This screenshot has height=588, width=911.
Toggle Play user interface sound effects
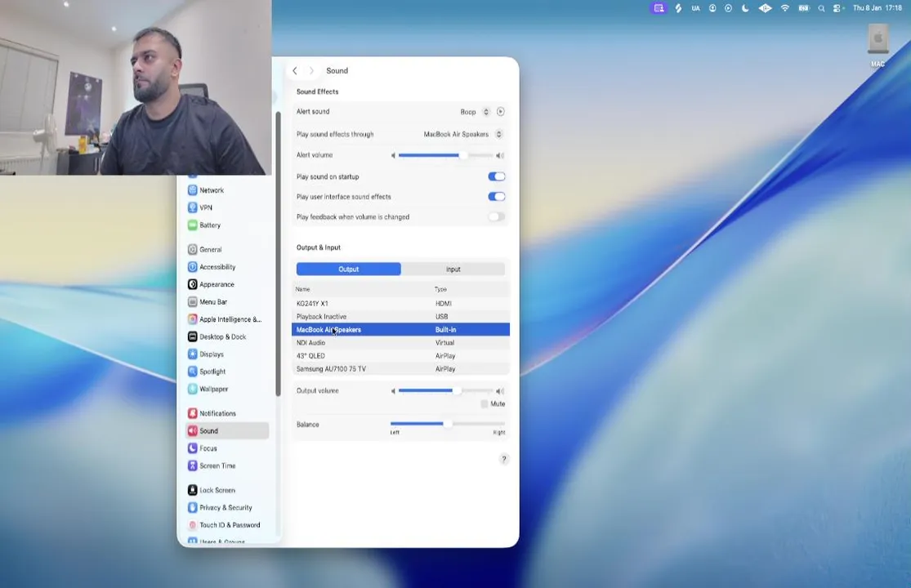pyautogui.click(x=496, y=197)
